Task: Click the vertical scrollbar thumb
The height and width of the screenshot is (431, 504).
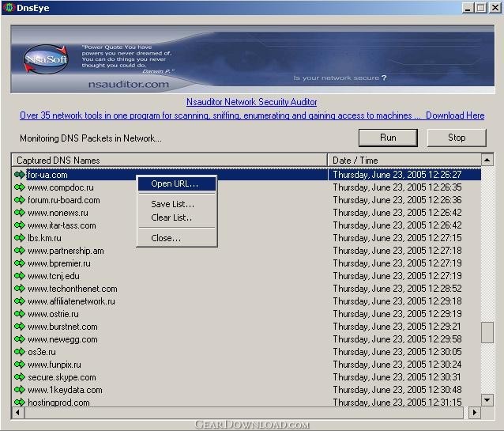Action: pos(487,332)
